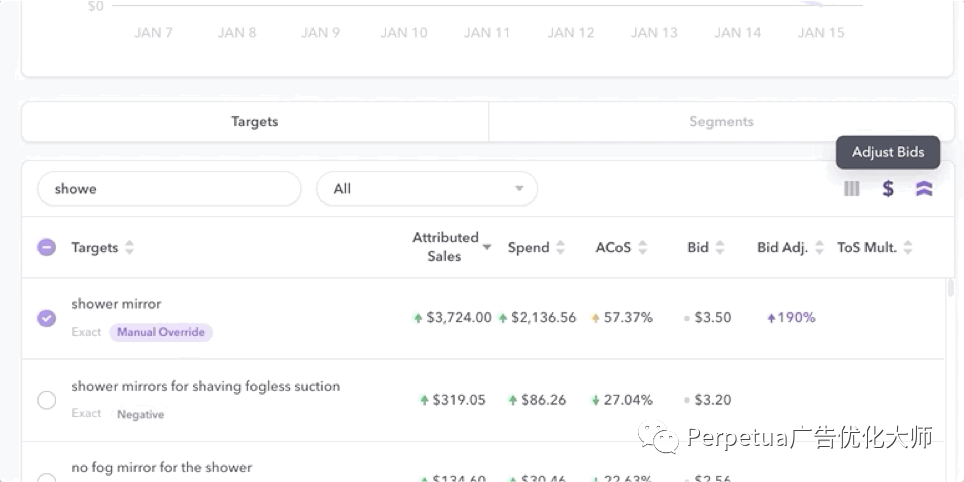Image resolution: width=964 pixels, height=482 pixels.
Task: Click the Adjust Bids stacked layers icon
Action: (924, 189)
